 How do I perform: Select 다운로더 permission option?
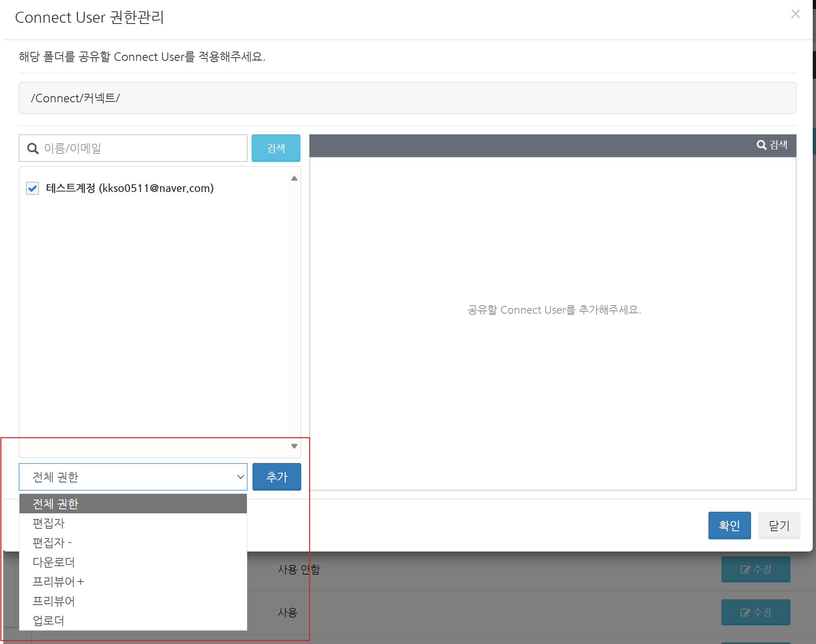pos(54,562)
